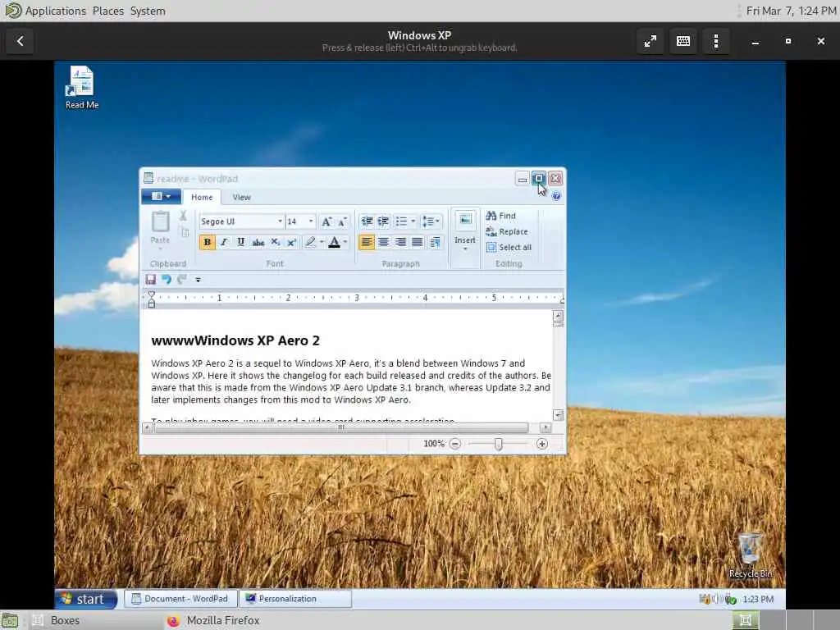Switch to Personalization taskbar button
840x630 pixels.
click(295, 599)
